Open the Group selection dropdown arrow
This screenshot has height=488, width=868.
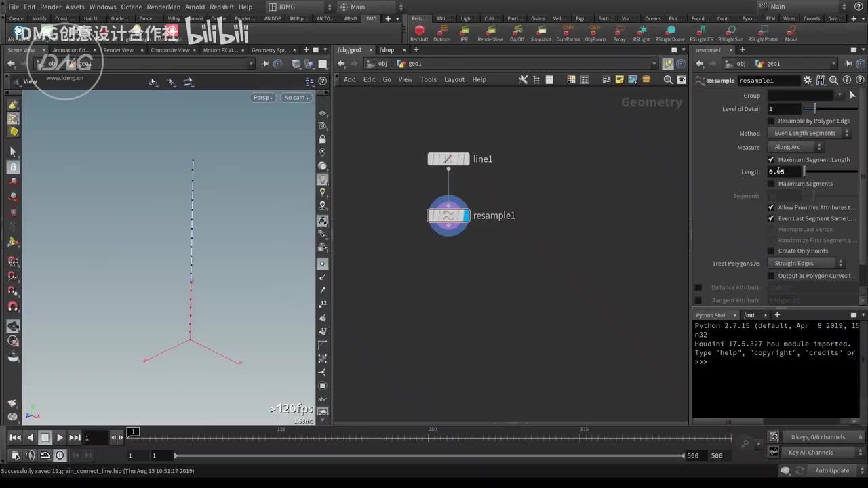tap(840, 96)
